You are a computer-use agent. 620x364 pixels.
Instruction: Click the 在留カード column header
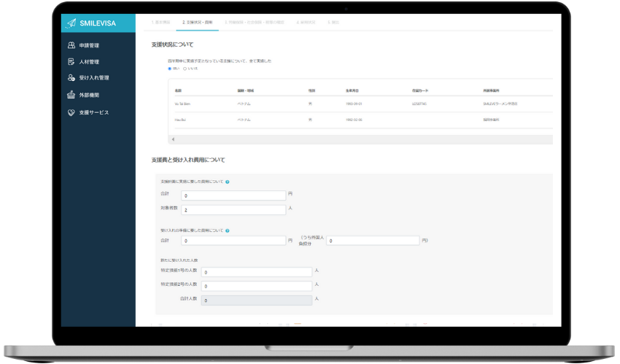point(420,90)
